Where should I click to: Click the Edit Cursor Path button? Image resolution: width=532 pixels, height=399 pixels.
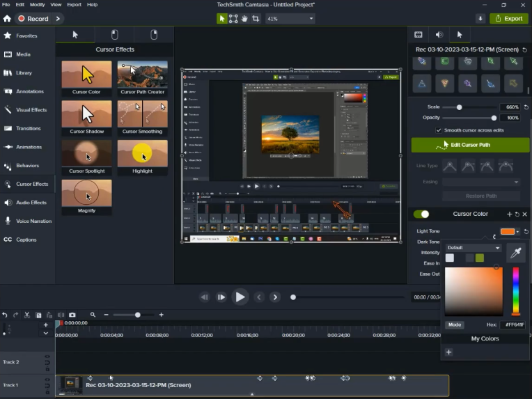click(x=469, y=145)
